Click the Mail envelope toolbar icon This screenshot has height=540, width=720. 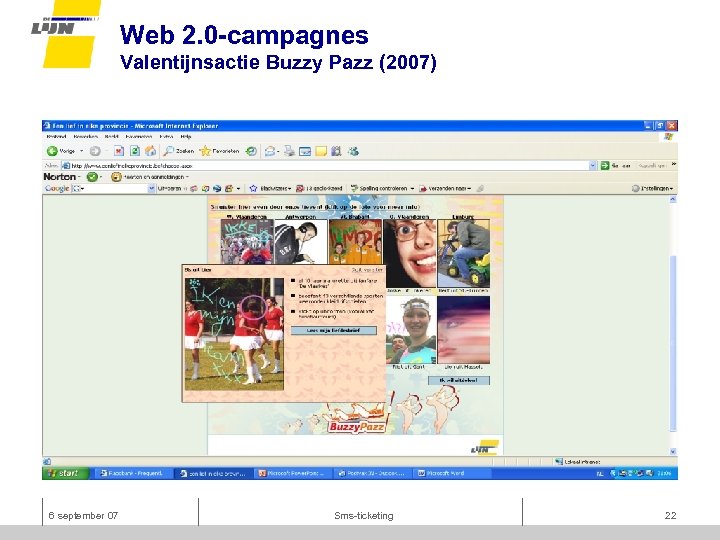(x=270, y=151)
